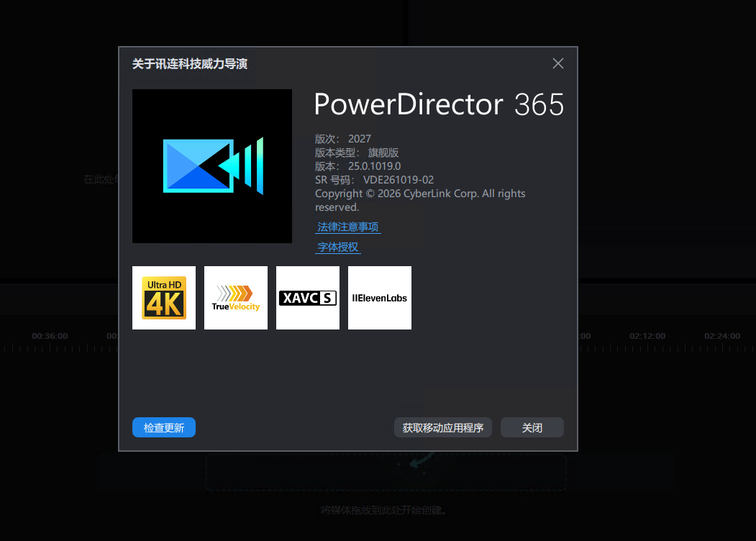Click the 02:24:00 timeline ruler mark
756x541 pixels.
coord(721,336)
